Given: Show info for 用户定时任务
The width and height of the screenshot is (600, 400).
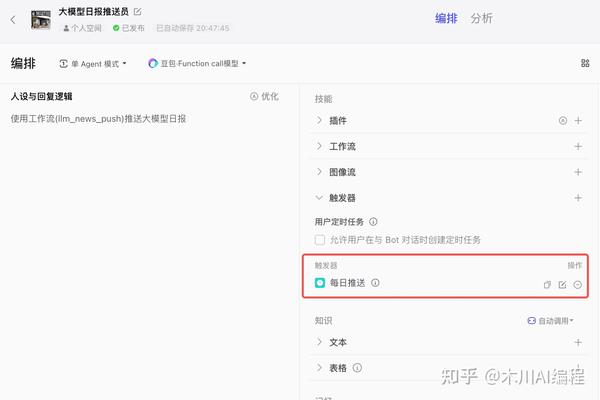Looking at the screenshot, I should click(373, 222).
